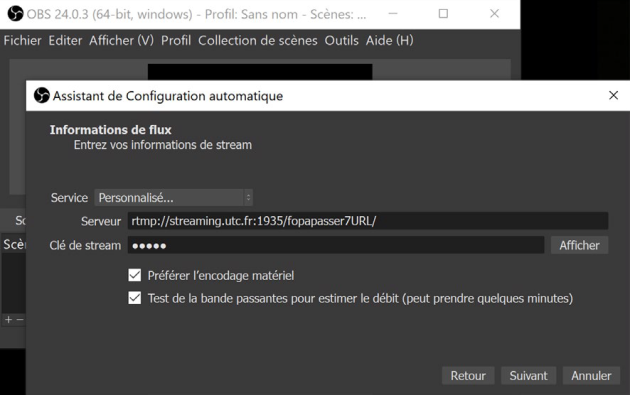Click the OBS logo in the assistant dialog
The width and height of the screenshot is (630, 395).
pyautogui.click(x=41, y=96)
